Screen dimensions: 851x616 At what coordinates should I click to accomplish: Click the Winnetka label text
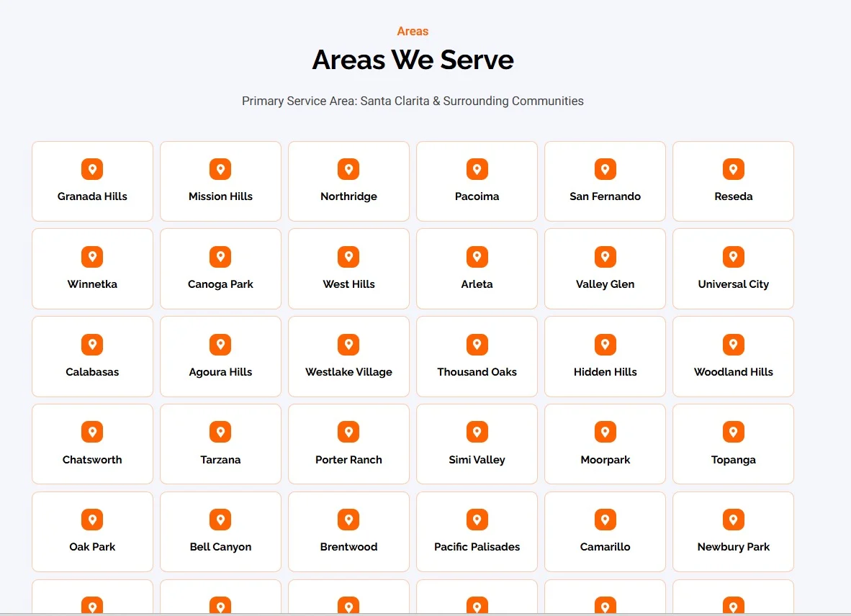click(92, 284)
